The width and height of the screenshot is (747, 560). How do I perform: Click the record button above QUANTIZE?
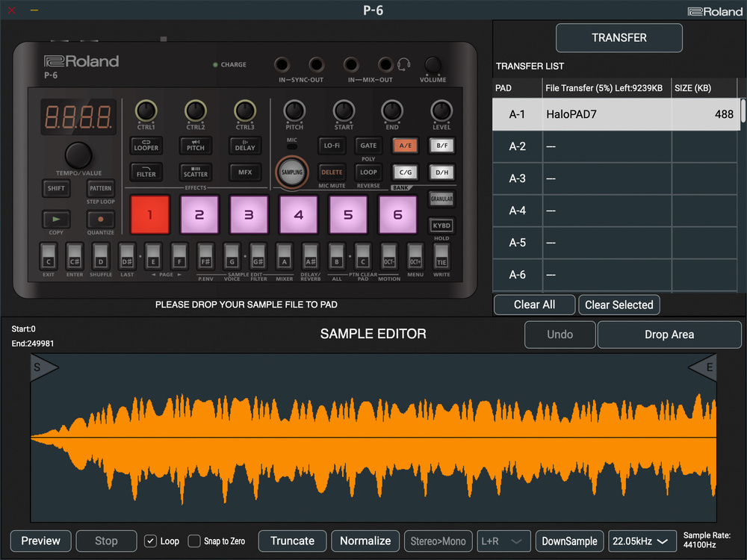(x=101, y=220)
